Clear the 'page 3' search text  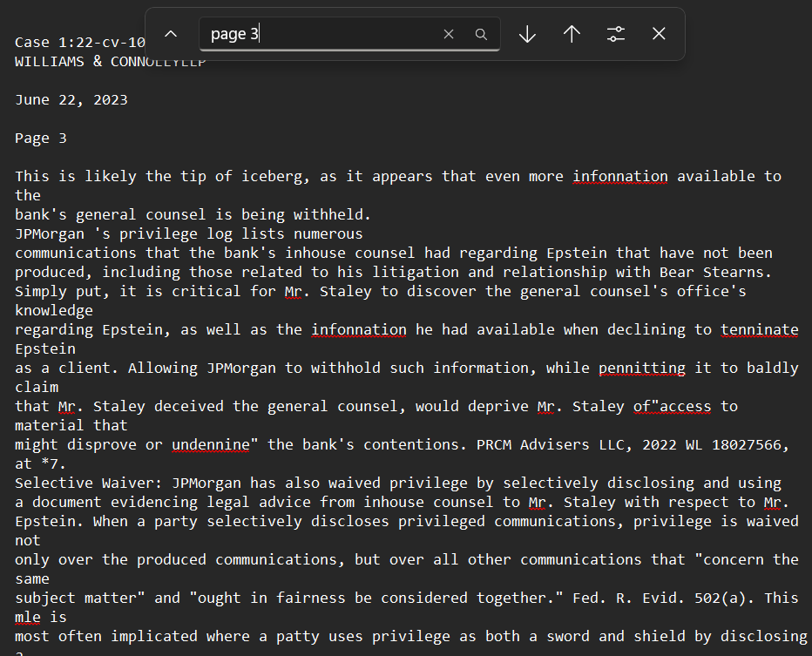point(449,34)
